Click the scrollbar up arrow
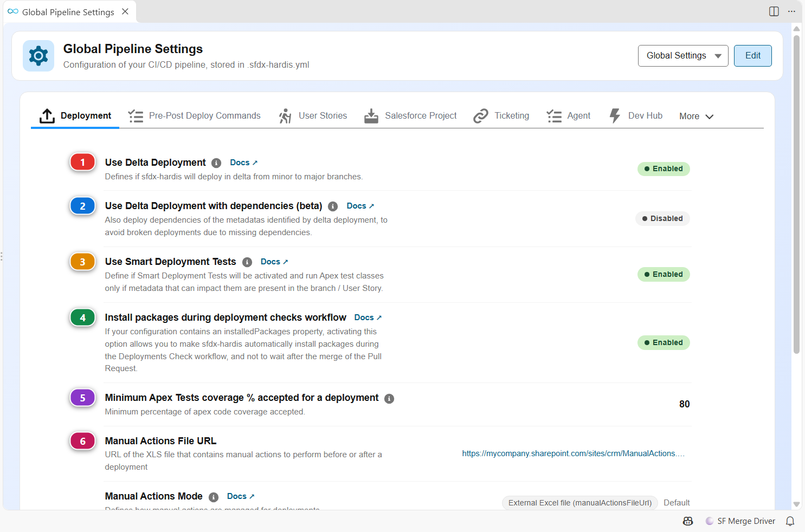This screenshot has height=532, width=805. [x=796, y=29]
